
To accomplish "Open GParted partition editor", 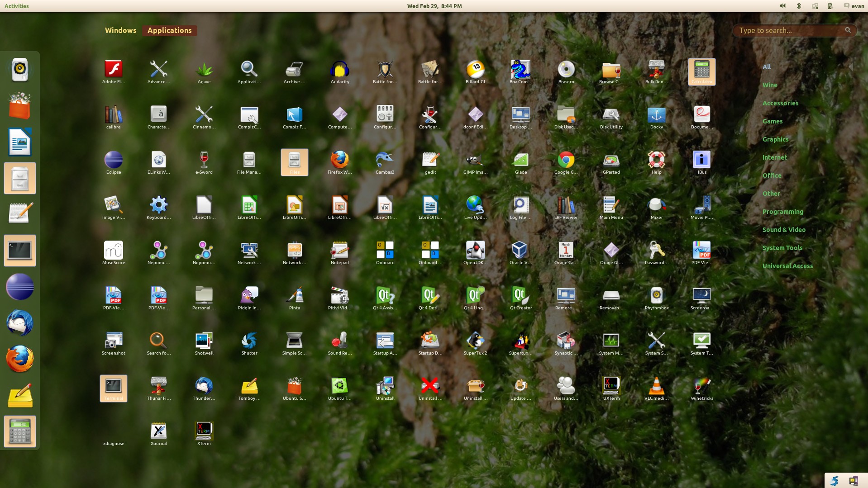I will click(611, 162).
